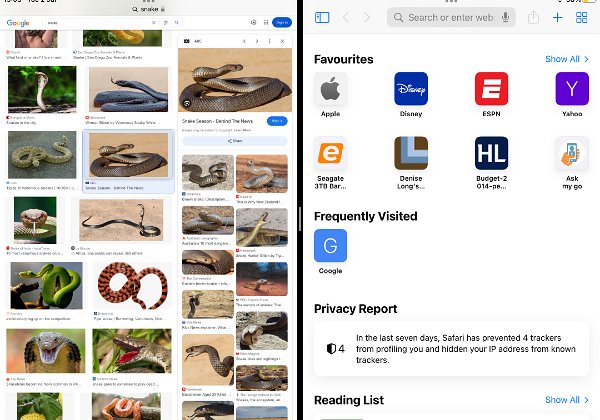Click the Google Sign in button

[282, 23]
